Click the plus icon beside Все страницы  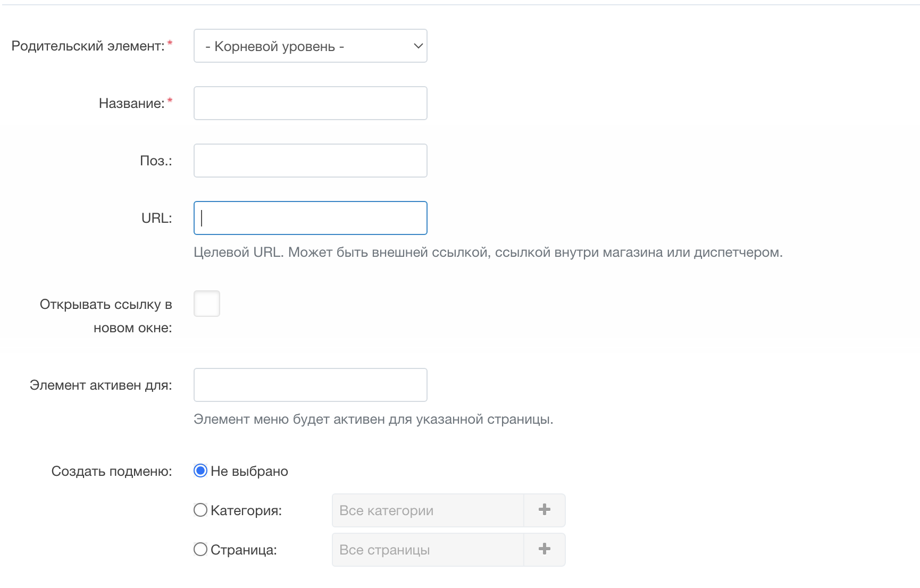tap(545, 549)
